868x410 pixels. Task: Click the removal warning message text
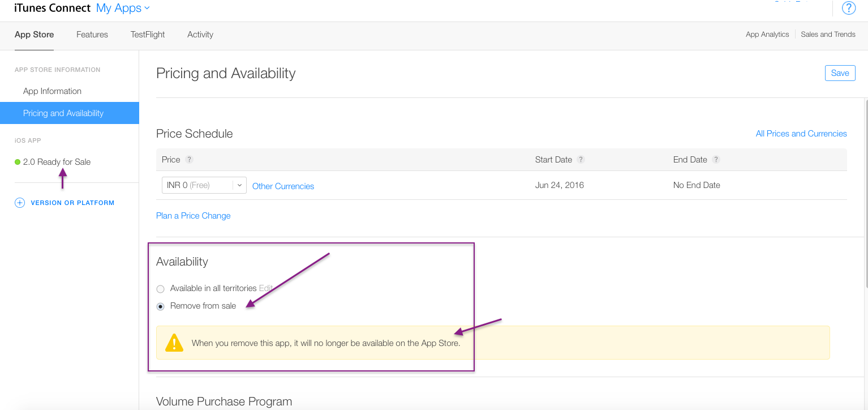[x=326, y=343]
